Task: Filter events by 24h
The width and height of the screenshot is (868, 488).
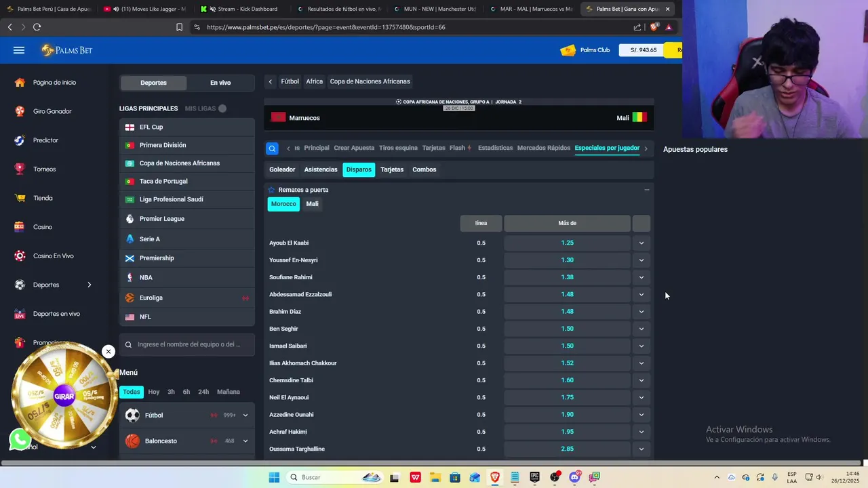Action: (203, 392)
